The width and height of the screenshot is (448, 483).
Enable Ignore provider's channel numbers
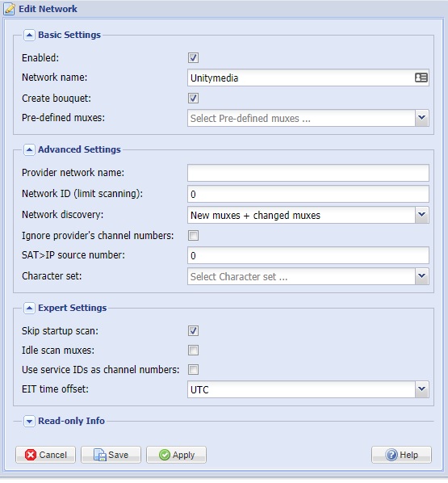pyautogui.click(x=193, y=236)
